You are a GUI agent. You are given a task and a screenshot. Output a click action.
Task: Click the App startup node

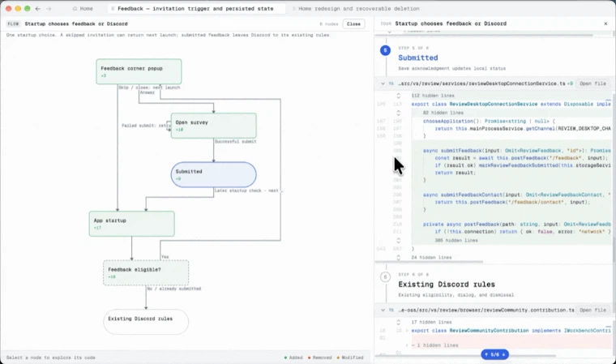131,224
